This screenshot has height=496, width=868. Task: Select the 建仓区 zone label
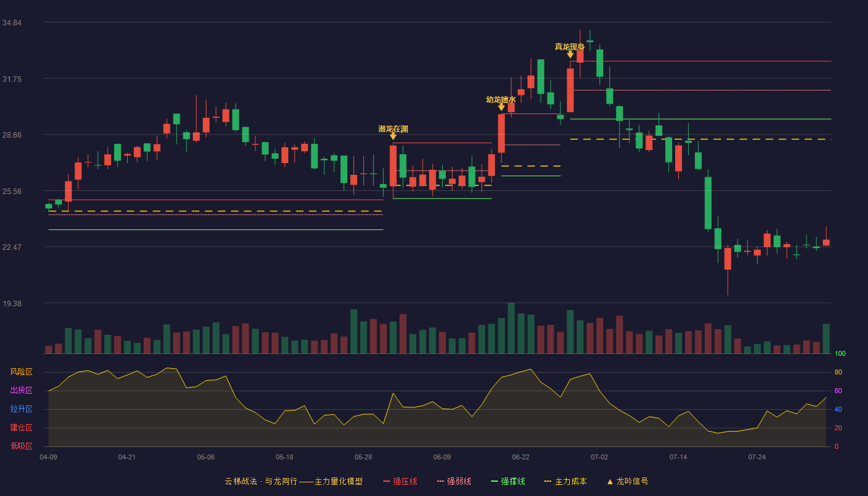(x=21, y=428)
